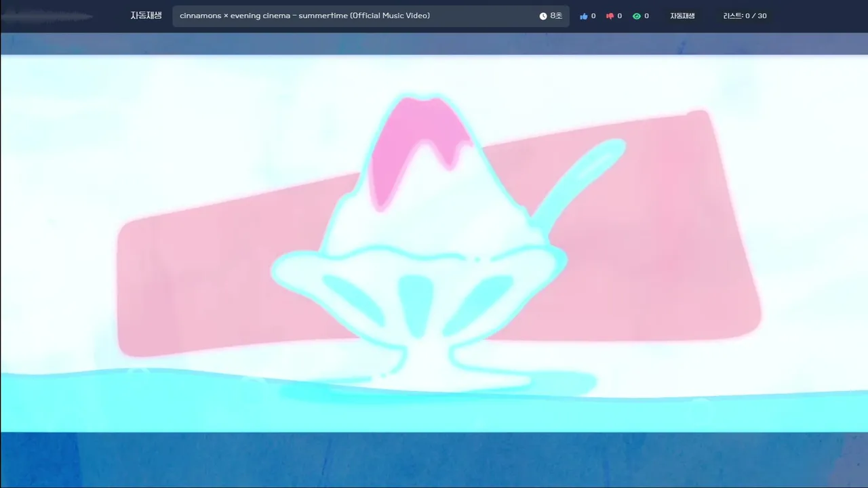The image size is (868, 488).
Task: Click the clock timer icon
Action: (543, 16)
